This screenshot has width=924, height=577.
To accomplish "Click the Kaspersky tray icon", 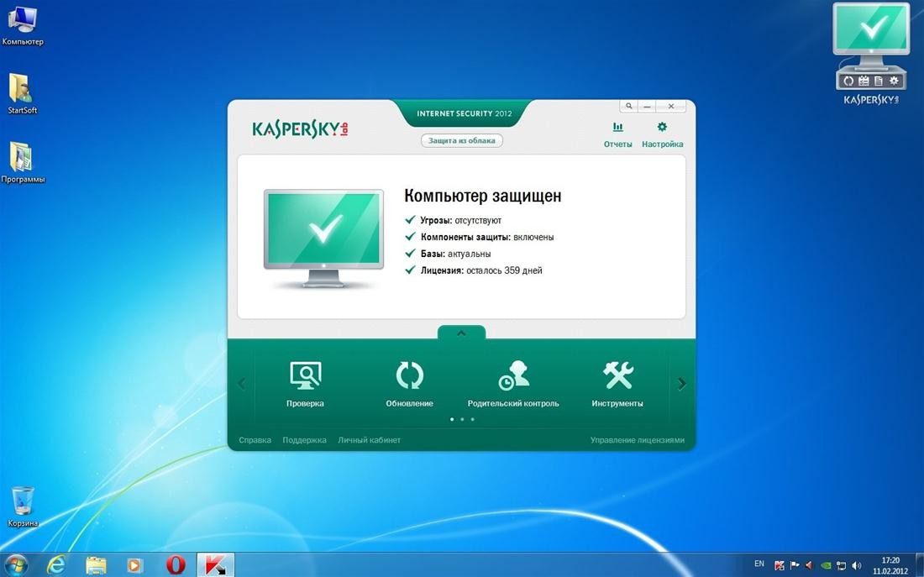I will 779,565.
